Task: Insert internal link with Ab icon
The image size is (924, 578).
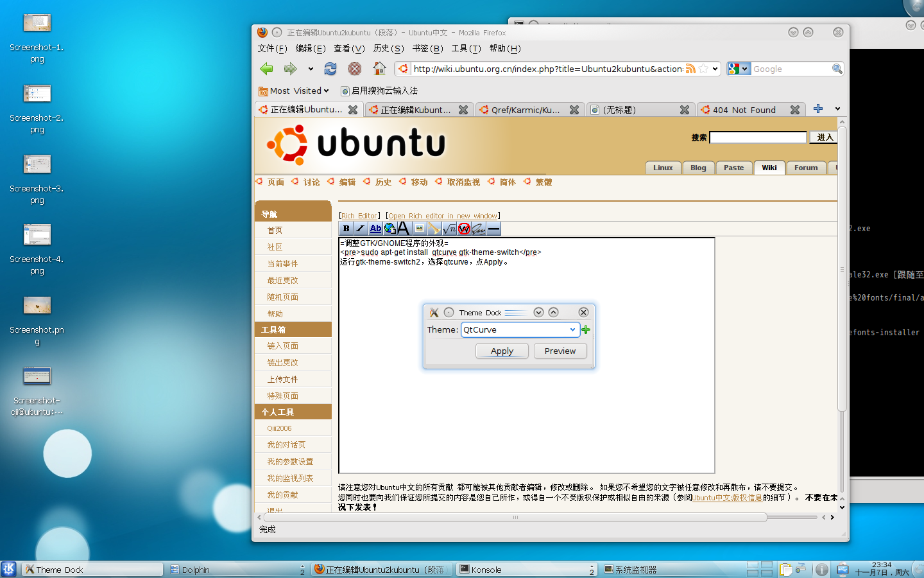Action: 375,229
